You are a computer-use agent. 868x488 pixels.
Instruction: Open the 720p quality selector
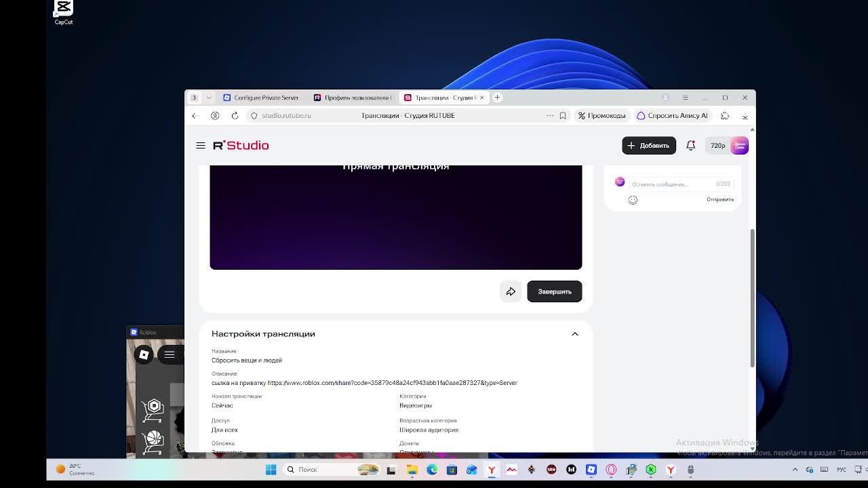(718, 145)
